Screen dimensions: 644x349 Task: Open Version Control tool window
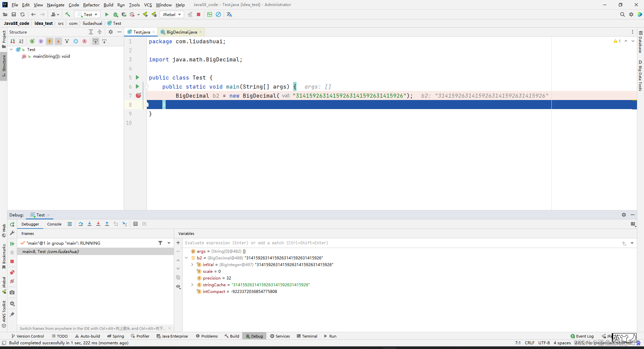[x=28, y=336]
